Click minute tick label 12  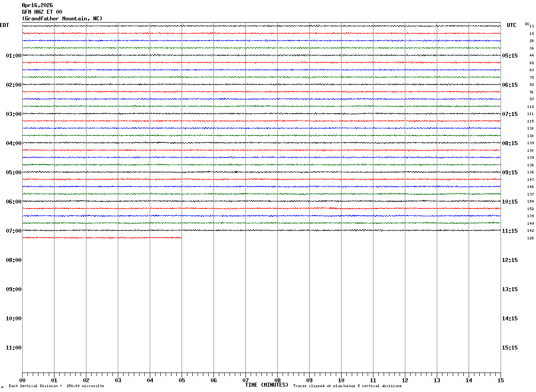405,380
